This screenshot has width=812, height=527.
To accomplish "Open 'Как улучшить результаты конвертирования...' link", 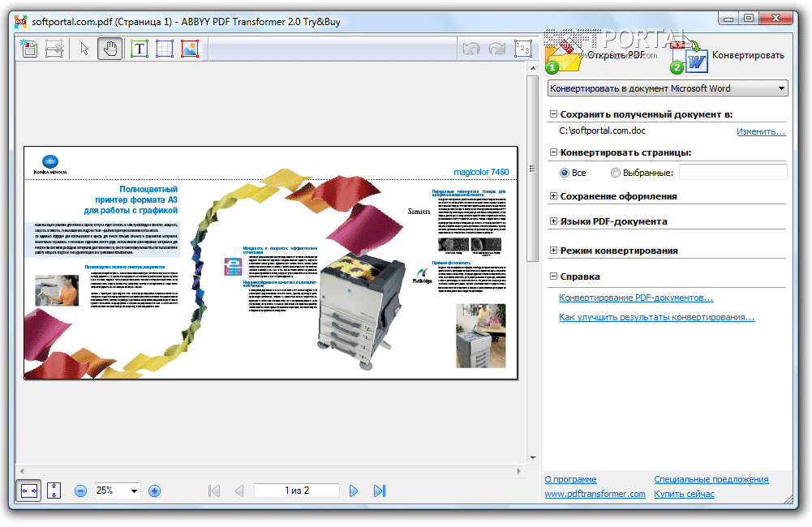I will click(x=656, y=317).
